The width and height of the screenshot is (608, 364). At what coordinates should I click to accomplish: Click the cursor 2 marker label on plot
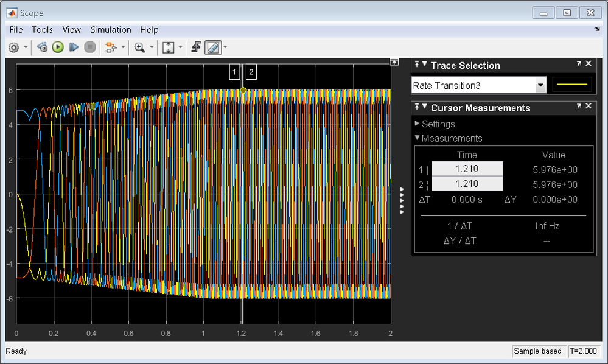coord(251,72)
